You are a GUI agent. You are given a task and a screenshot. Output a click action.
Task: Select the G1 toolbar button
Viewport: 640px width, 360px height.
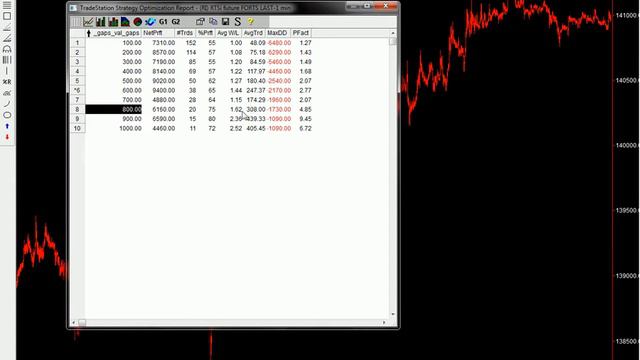coord(163,22)
